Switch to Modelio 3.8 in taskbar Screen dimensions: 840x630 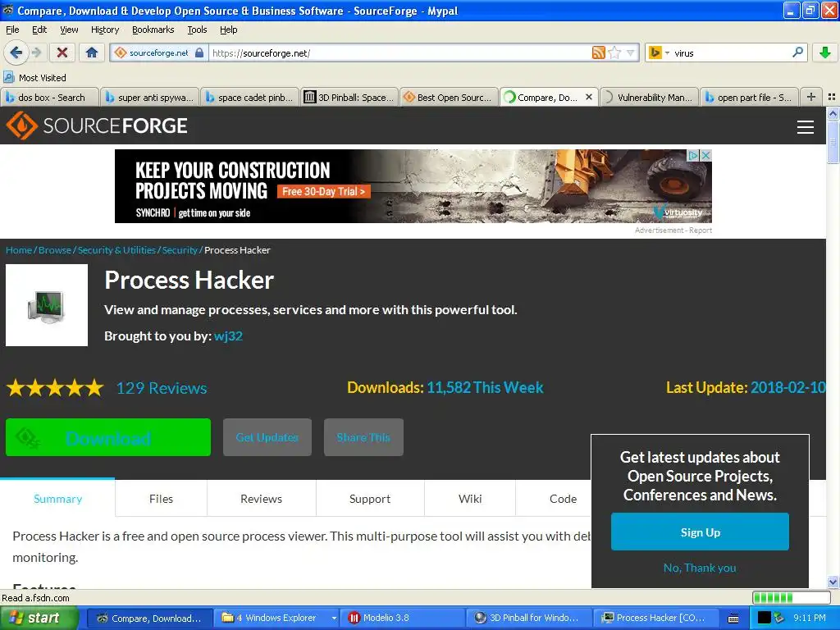[x=403, y=618]
